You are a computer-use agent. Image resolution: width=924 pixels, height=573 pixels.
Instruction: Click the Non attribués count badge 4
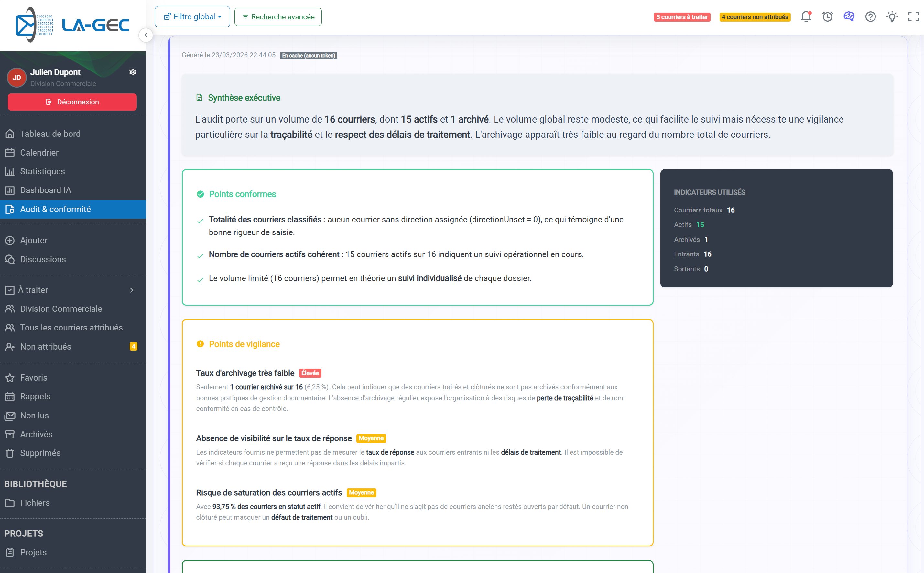click(x=133, y=346)
